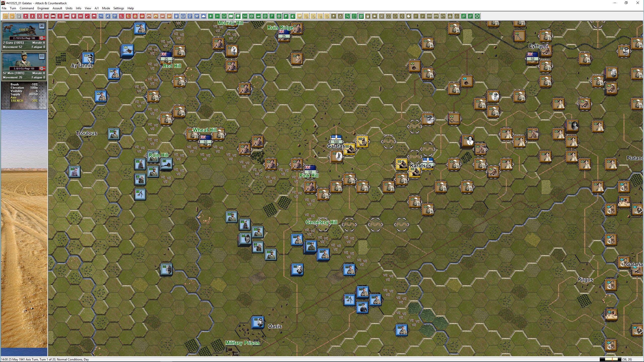Toggle the small icon on infantry unit card

pyautogui.click(x=42, y=56)
